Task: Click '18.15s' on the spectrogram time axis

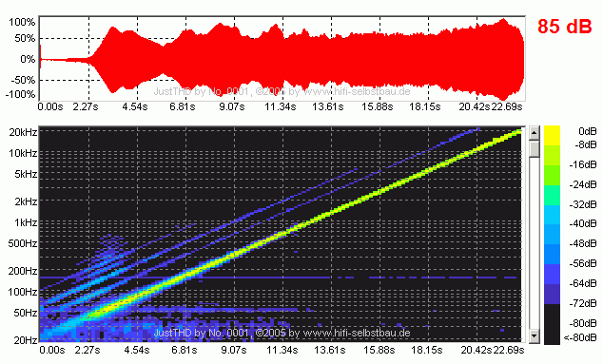Action: (x=427, y=350)
